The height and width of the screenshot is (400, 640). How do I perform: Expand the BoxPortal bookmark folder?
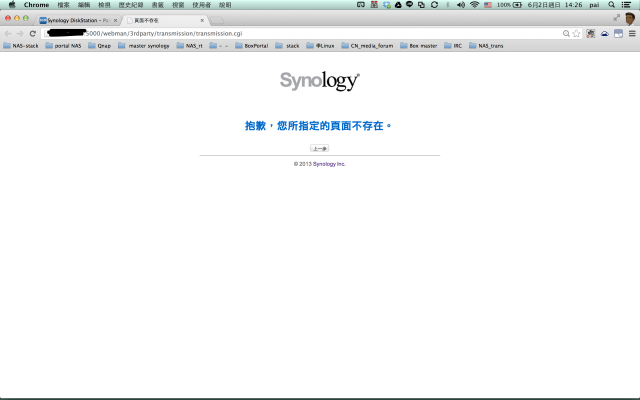252,46
